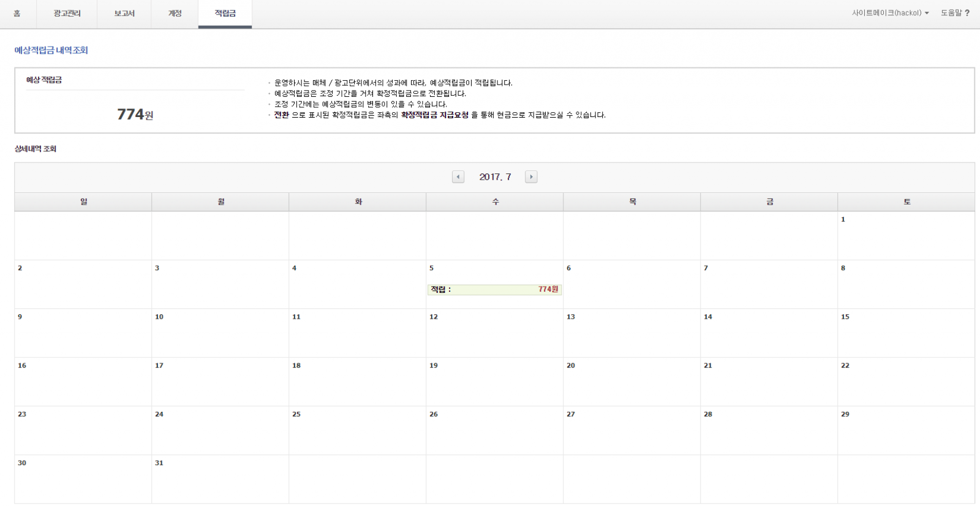Select July 20 calendar cell
Image resolution: width=980 pixels, height=508 pixels.
click(x=631, y=381)
